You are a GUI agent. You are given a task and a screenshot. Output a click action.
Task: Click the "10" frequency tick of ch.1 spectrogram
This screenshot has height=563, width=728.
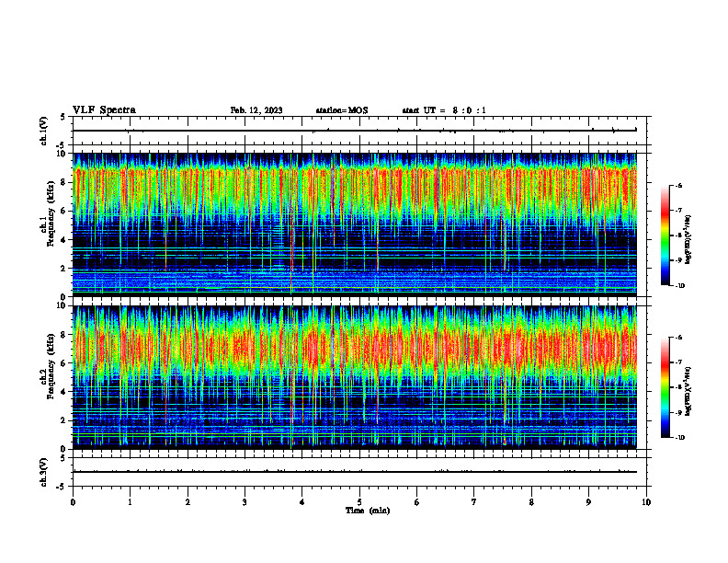coord(63,154)
